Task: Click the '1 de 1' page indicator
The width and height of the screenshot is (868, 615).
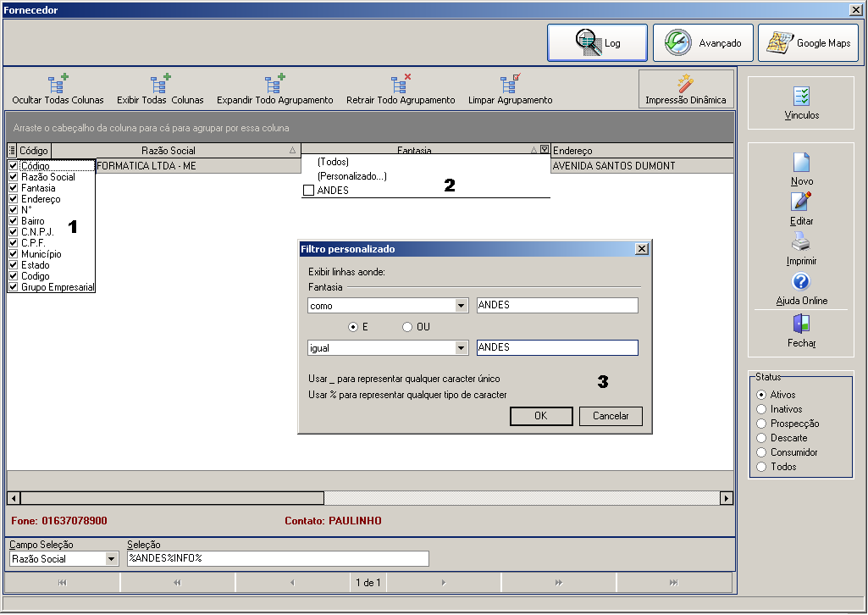Action: [368, 582]
